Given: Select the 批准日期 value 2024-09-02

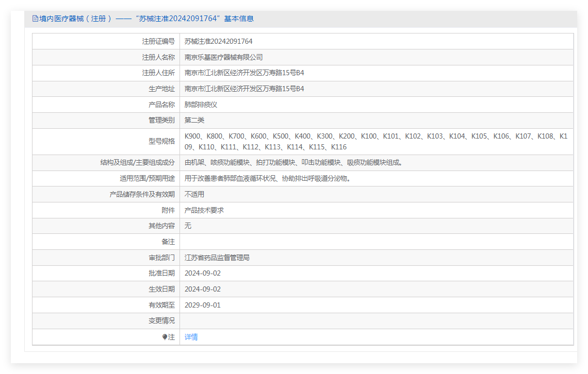Looking at the screenshot, I should [x=203, y=274].
